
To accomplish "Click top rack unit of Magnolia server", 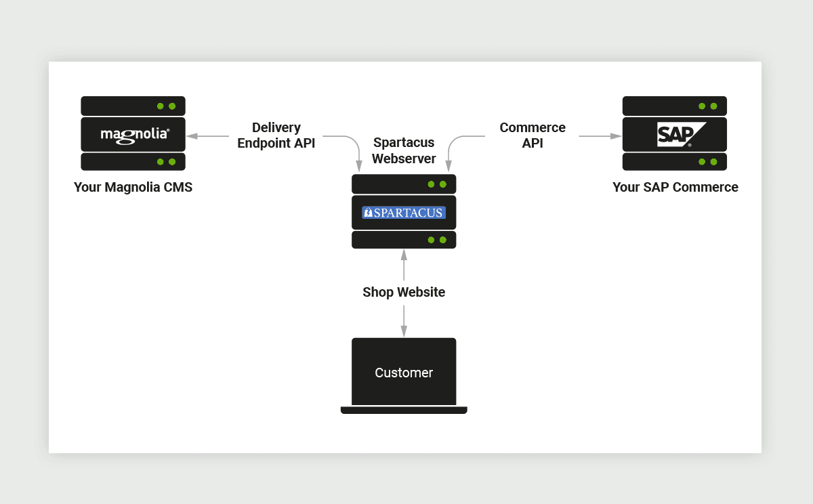I will (133, 106).
